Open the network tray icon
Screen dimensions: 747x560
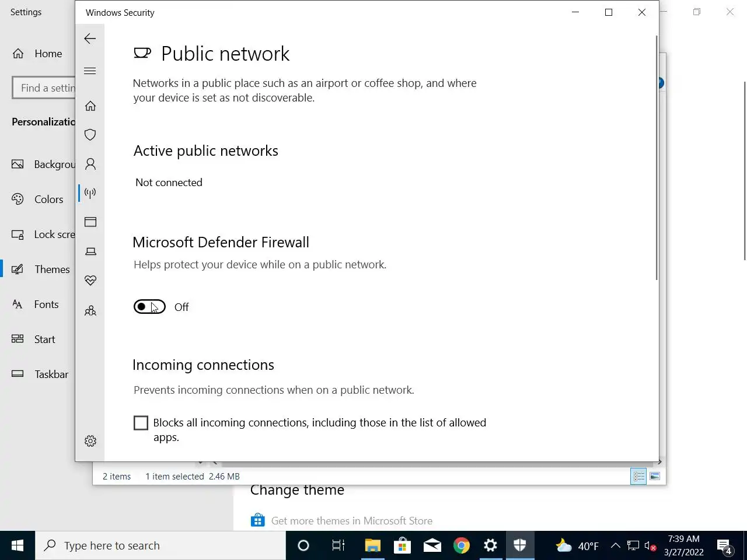[633, 546]
